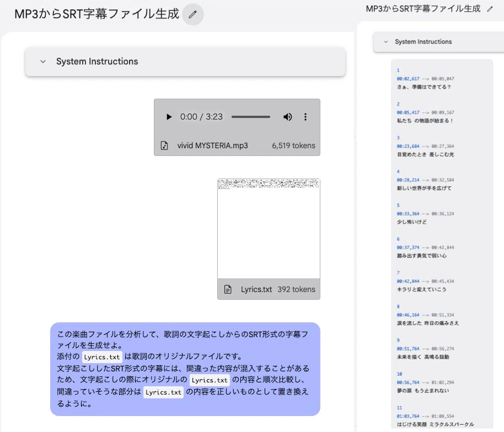Click the right panel MP3からSRT字幕ファイル生成 title
Viewport: 504px width, 432px height.
[423, 9]
